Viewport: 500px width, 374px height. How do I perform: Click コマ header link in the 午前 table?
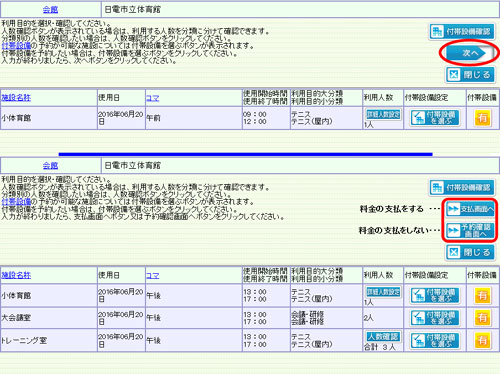point(153,98)
